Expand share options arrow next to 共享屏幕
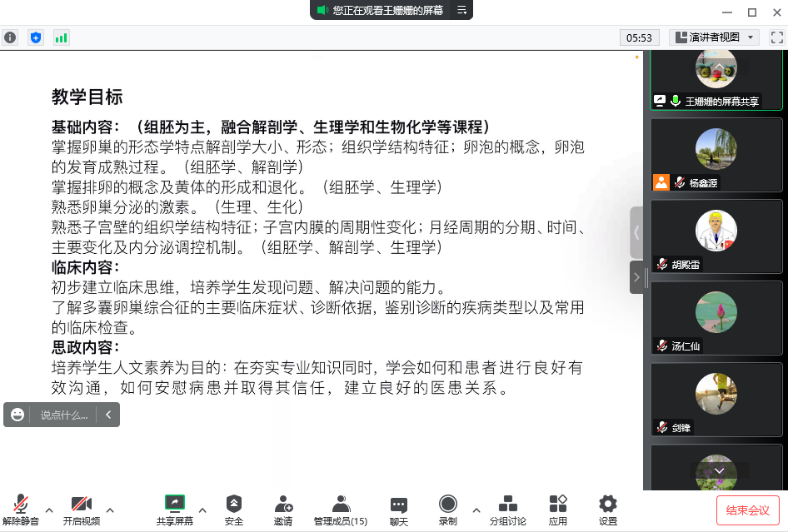The height and width of the screenshot is (532, 788). coord(202,510)
